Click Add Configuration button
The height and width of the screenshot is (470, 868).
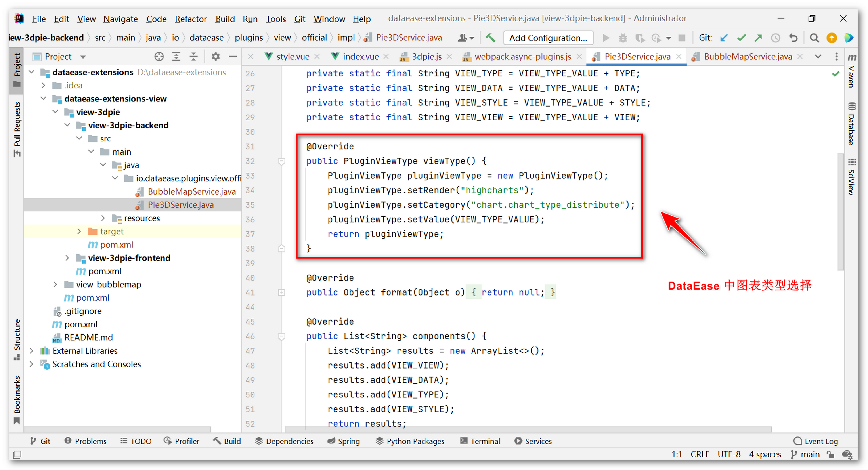click(x=548, y=38)
